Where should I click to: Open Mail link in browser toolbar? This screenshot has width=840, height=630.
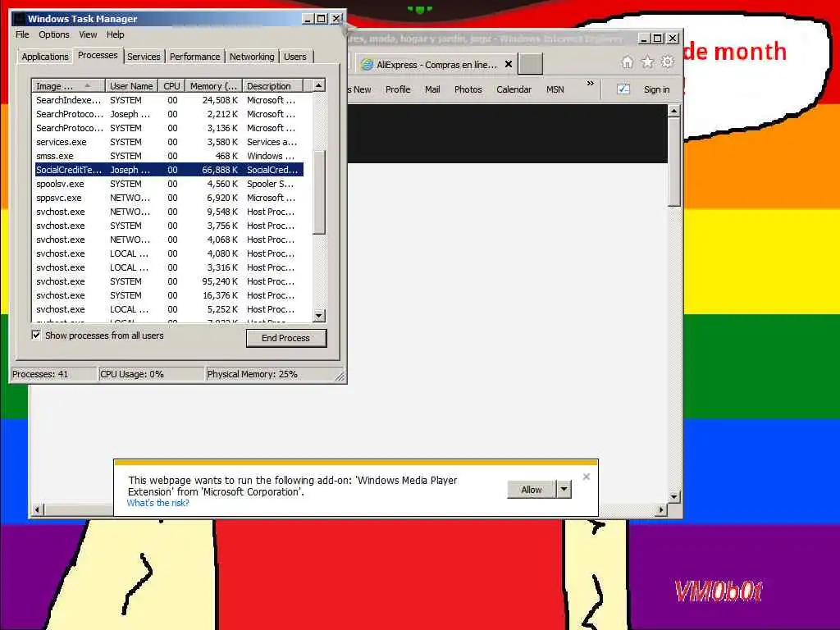[x=432, y=89]
